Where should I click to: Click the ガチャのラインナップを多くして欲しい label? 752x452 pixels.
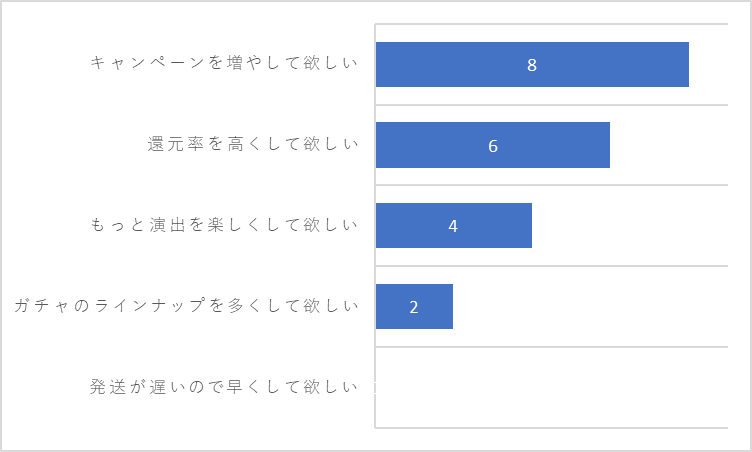(x=187, y=305)
